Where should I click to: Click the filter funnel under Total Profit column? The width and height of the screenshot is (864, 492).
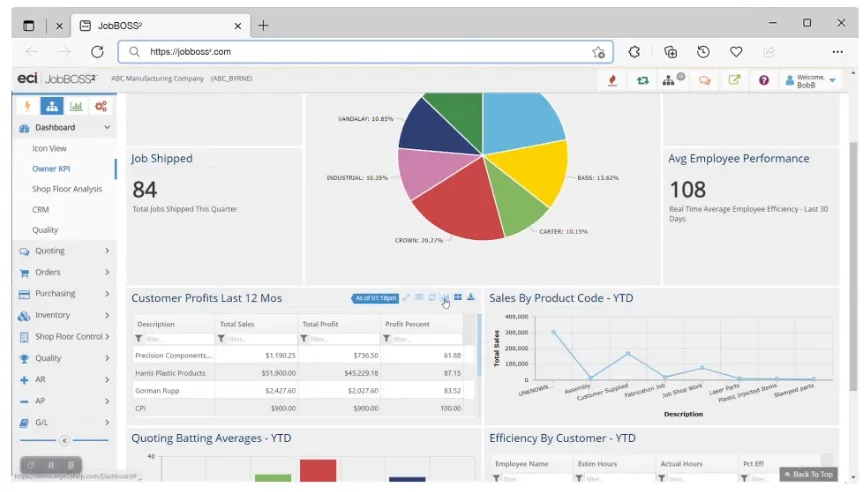click(x=304, y=339)
